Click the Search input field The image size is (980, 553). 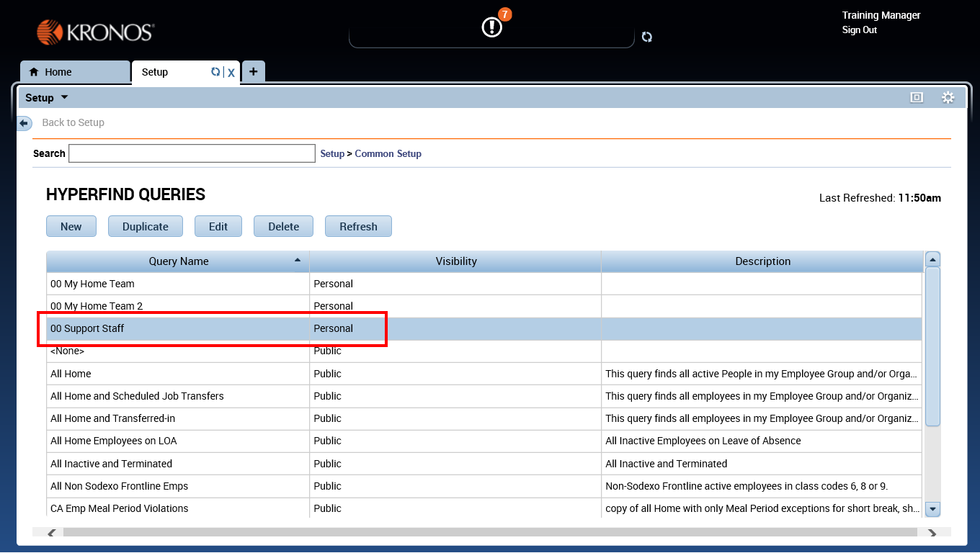point(192,153)
